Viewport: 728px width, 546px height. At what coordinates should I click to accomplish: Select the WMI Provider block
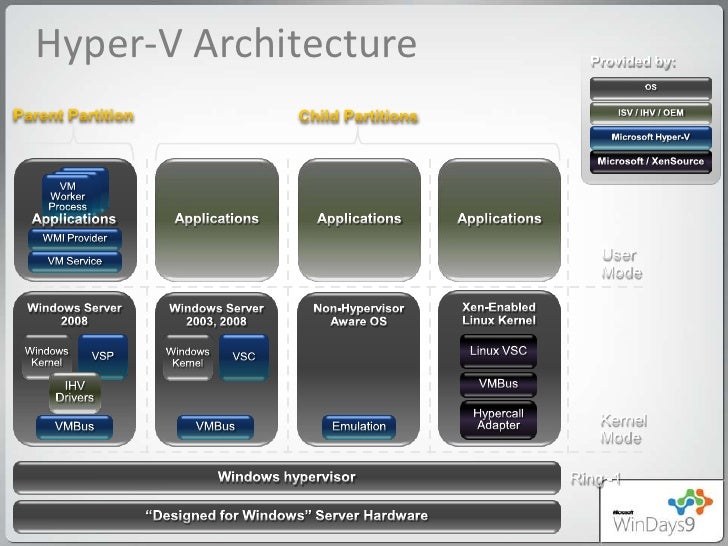(x=75, y=239)
